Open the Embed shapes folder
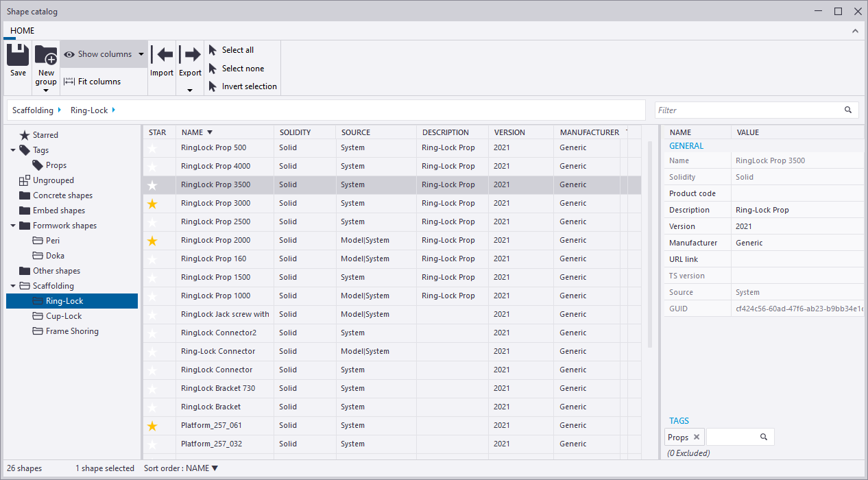This screenshot has width=868, height=480. pyautogui.click(x=59, y=211)
